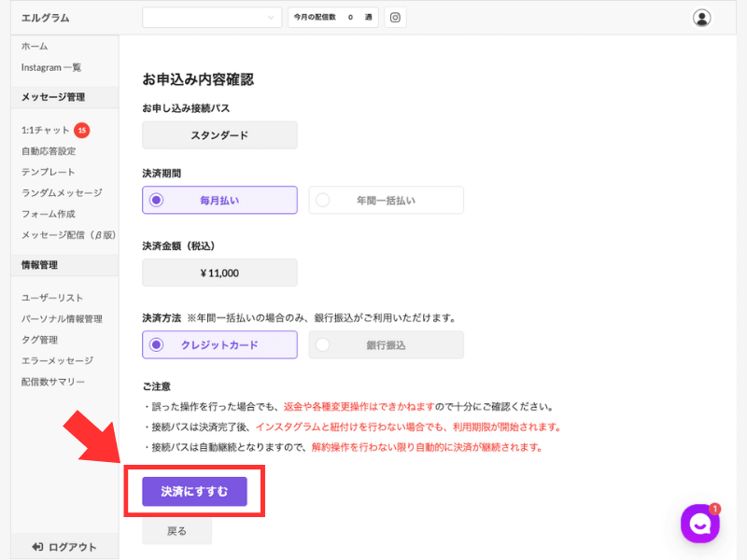This screenshot has width=747, height=560.
Task: Open 自動応答設定 in the sidebar
Action: click(49, 151)
